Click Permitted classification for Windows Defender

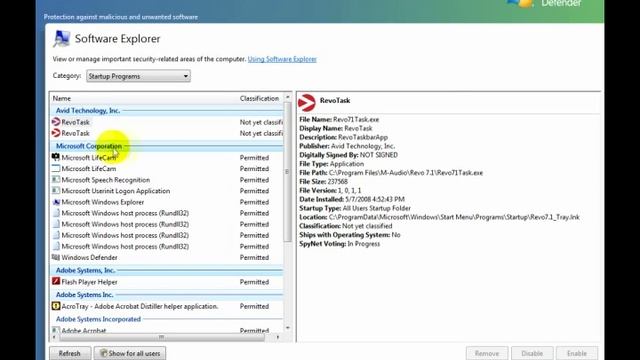point(254,257)
